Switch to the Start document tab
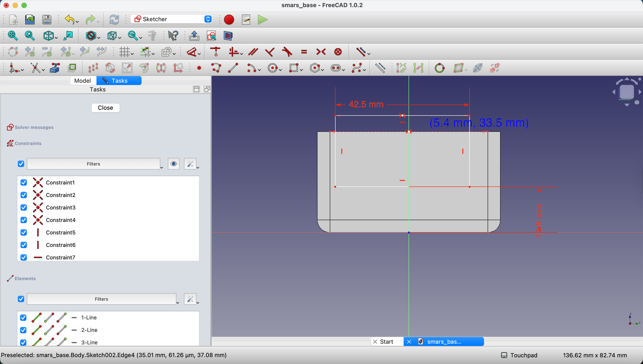 [387, 342]
